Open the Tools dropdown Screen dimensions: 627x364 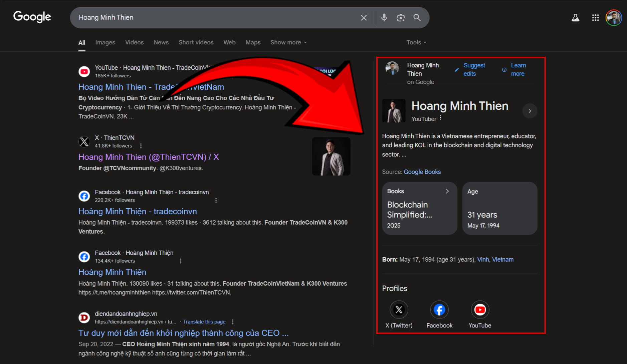[416, 42]
